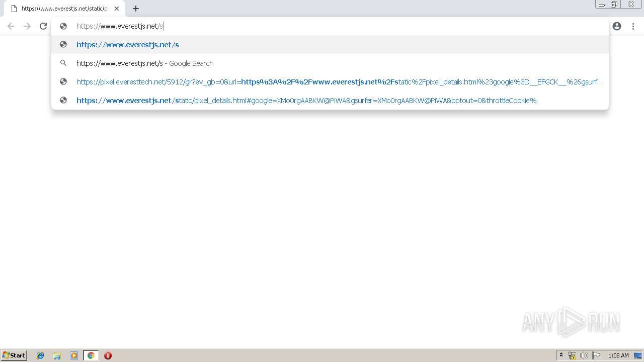Open the Windows Start menu
The image size is (644, 362).
tap(14, 355)
